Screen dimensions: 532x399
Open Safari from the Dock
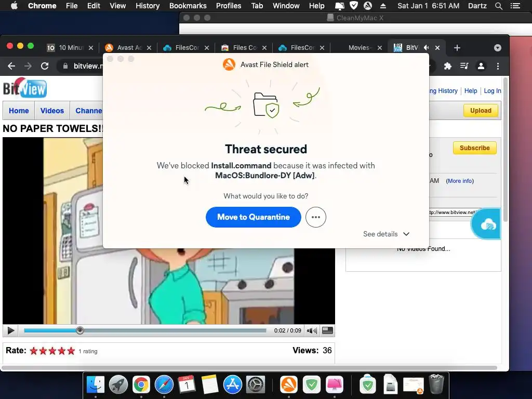tap(164, 385)
